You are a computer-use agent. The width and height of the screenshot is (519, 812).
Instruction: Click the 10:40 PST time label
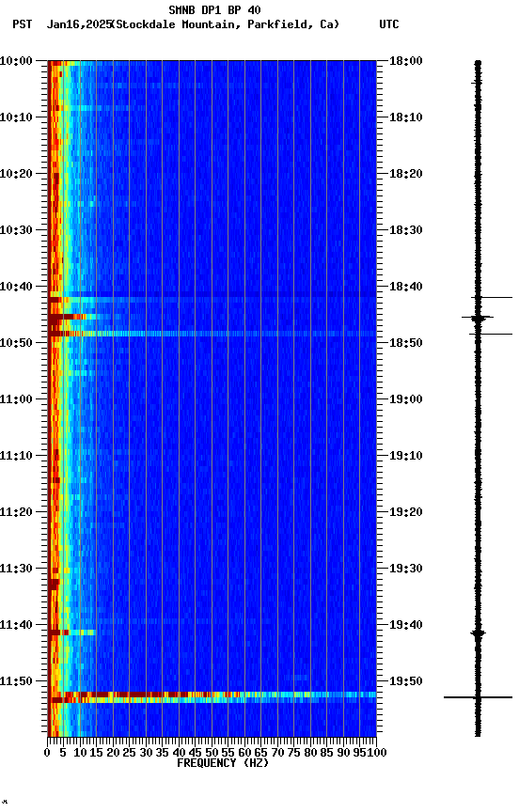click(x=16, y=287)
